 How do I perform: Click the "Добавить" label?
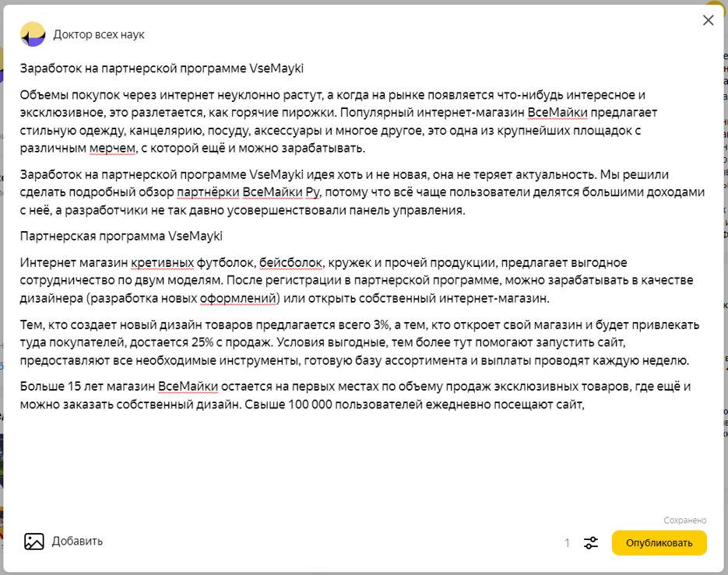coord(77,541)
